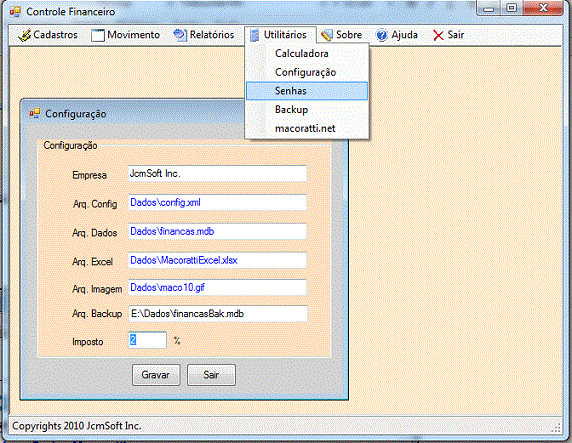This screenshot has width=572, height=443.
Task: Click the red X Sair icon
Action: tap(438, 35)
